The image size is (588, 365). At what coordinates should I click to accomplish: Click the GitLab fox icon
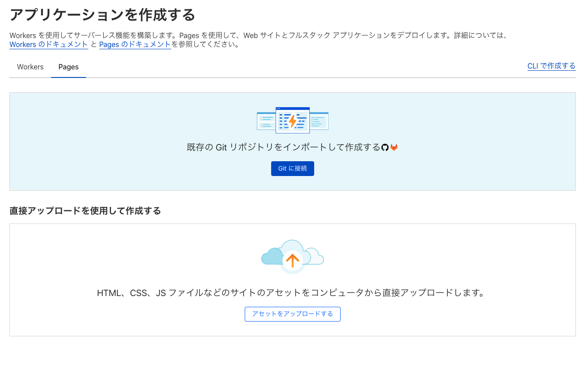click(x=394, y=147)
